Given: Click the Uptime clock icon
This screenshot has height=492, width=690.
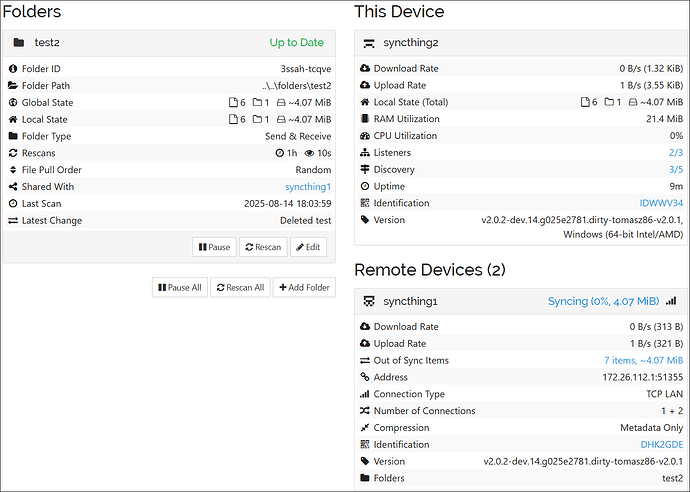Looking at the screenshot, I should (365, 186).
